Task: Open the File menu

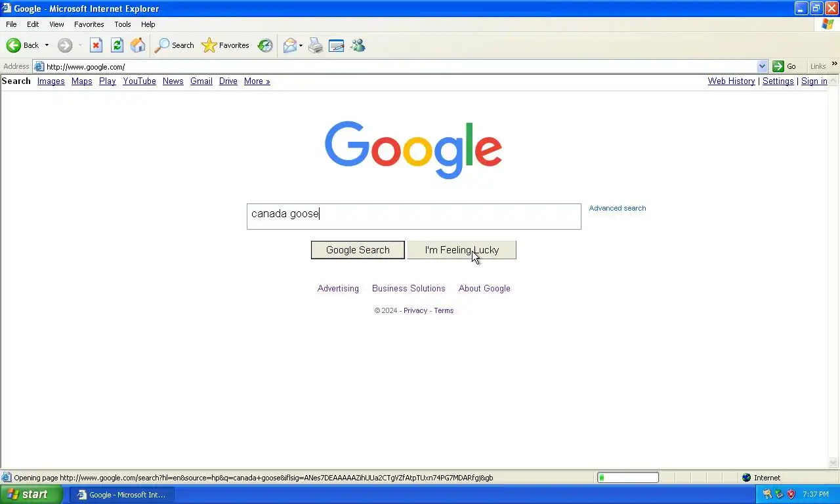Action: (x=11, y=24)
